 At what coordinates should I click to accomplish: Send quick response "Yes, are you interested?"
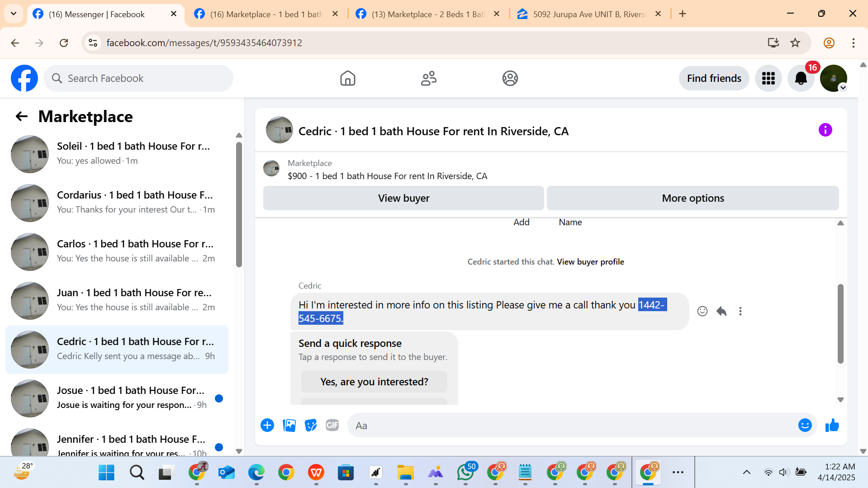click(374, 382)
